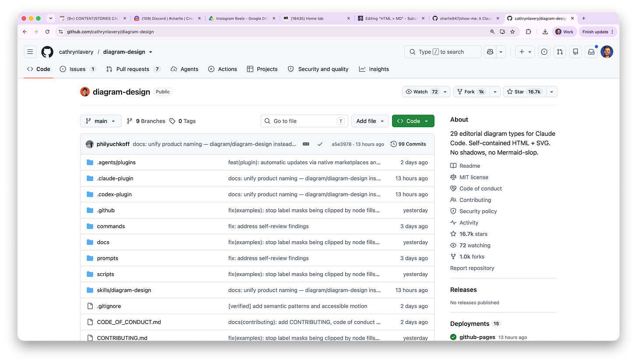Open the pull requests icon in GitHub header

(560, 52)
